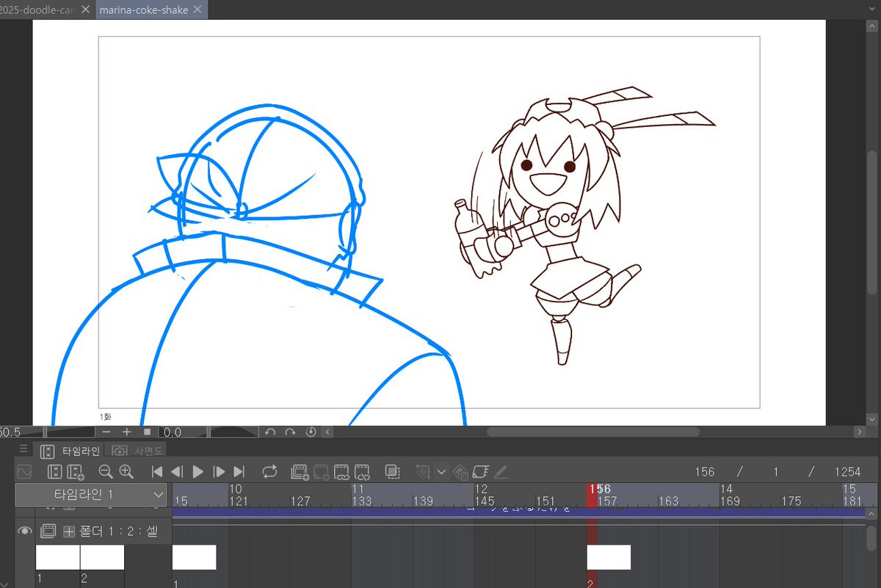Click the add keyframe icon
Screen dimensions: 881x588
[x=423, y=472]
